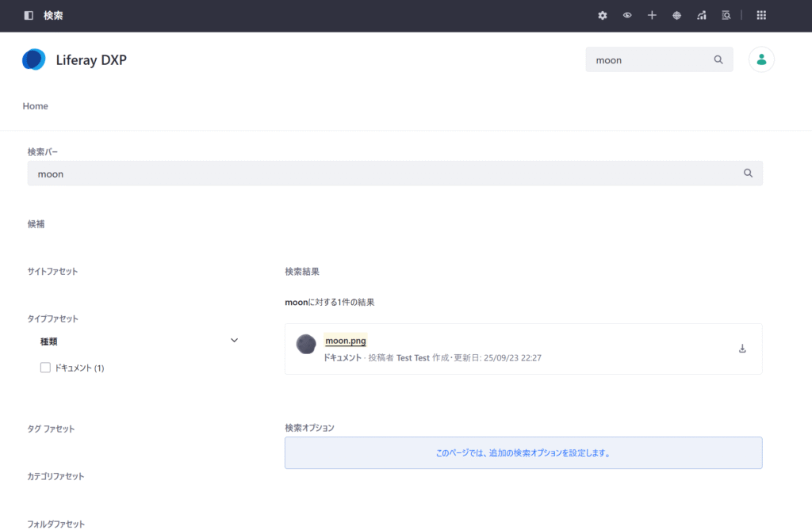
Task: Toggle the product menu sidebar icon
Action: point(29,15)
